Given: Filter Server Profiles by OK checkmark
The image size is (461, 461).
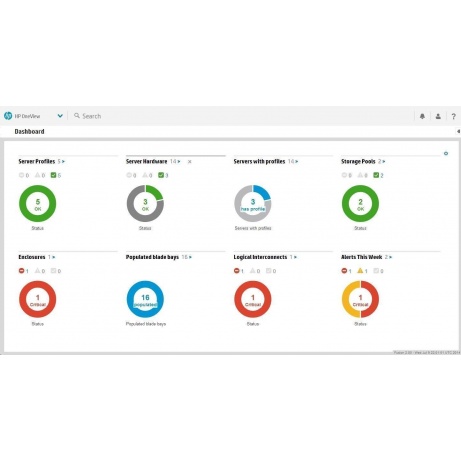Looking at the screenshot, I should (x=53, y=175).
